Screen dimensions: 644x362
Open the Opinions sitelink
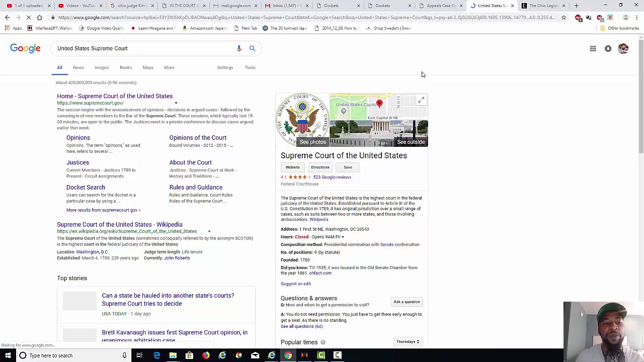click(x=78, y=138)
